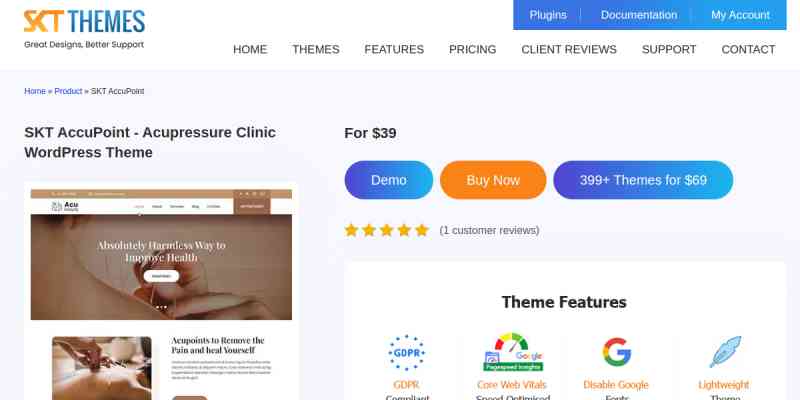Open CLIENT REVIEWS page
Viewport: 800px width, 400px height.
point(569,49)
